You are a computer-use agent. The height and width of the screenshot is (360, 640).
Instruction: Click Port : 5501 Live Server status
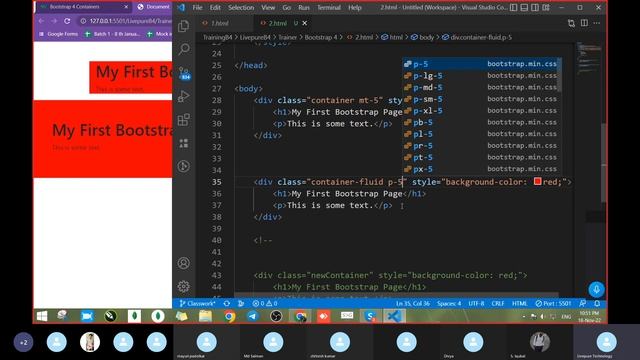(x=553, y=304)
